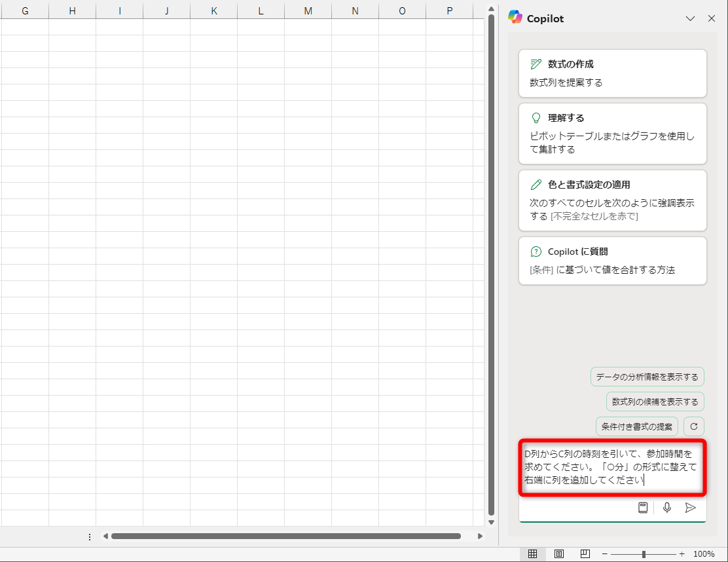
Task: Select the データの分析情報を表示する prompt chip
Action: point(647,377)
